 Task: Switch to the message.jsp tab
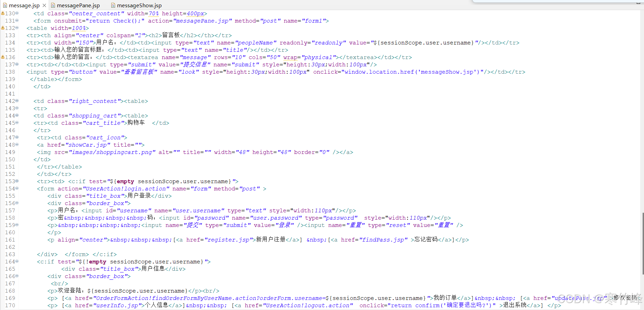click(24, 5)
